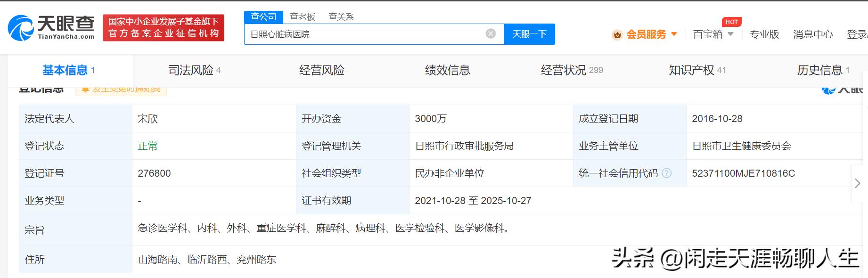The width and height of the screenshot is (868, 278).
Task: Open the 基本信息 tab
Action: [x=69, y=70]
